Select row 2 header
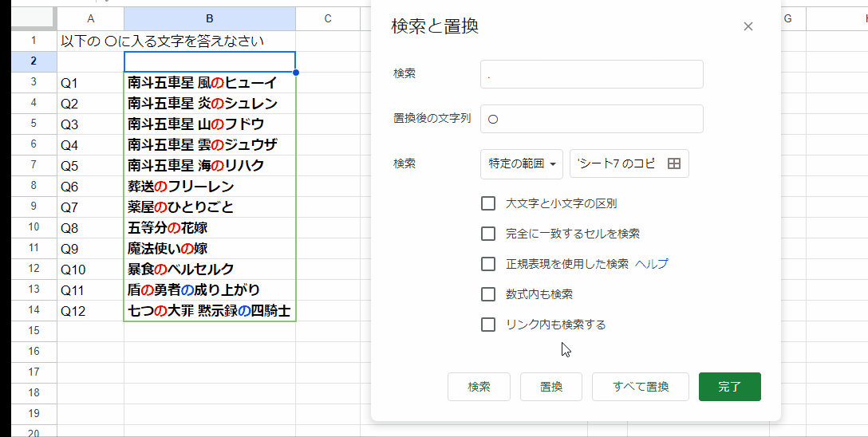The image size is (868, 437). point(34,61)
